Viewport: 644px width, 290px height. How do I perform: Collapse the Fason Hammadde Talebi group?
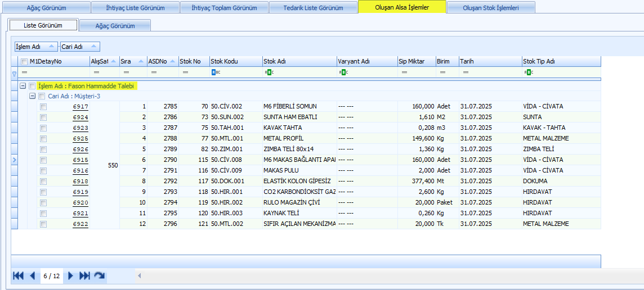point(23,86)
